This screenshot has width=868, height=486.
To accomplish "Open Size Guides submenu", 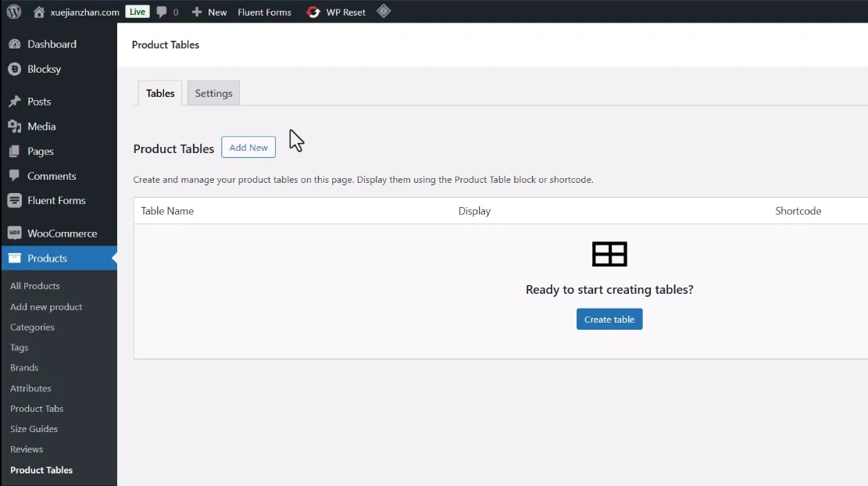I will click(34, 429).
